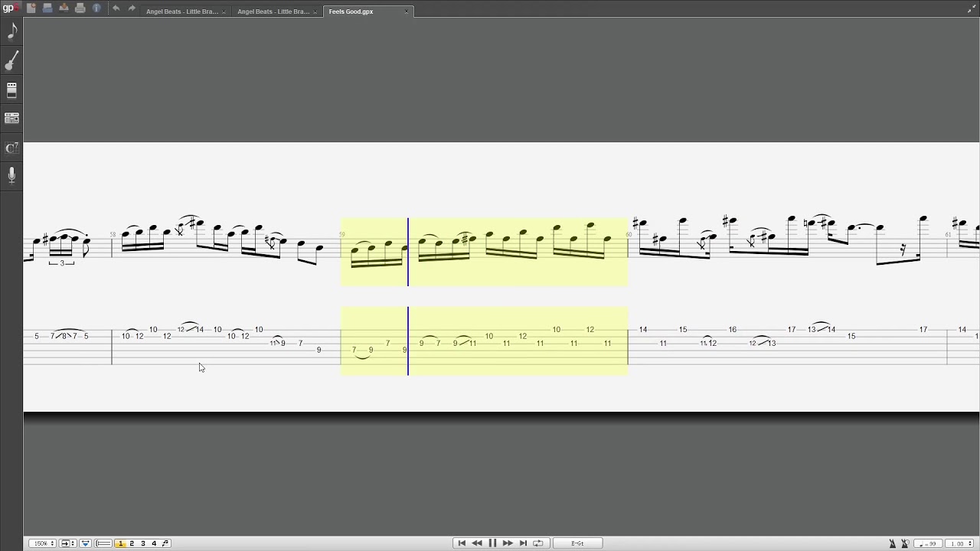Select voice 1
The width and height of the screenshot is (980, 551).
(x=120, y=543)
